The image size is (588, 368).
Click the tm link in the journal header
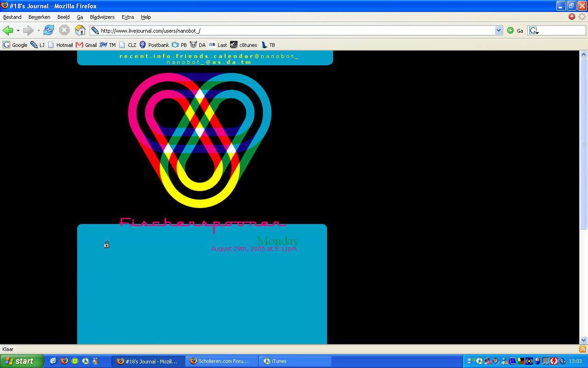[x=246, y=62]
